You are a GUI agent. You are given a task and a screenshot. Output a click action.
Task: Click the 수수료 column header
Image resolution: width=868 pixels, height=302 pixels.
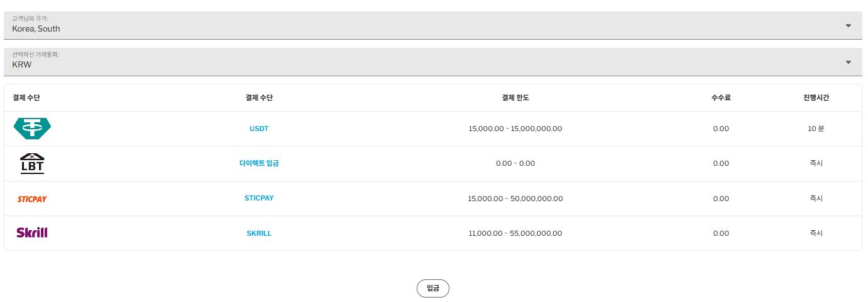pos(721,98)
